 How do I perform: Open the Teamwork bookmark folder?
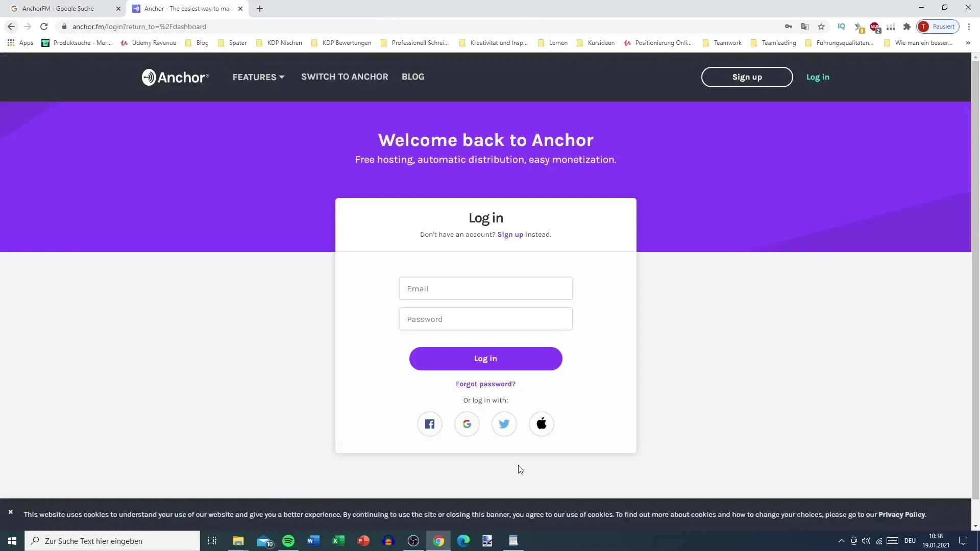tap(722, 43)
